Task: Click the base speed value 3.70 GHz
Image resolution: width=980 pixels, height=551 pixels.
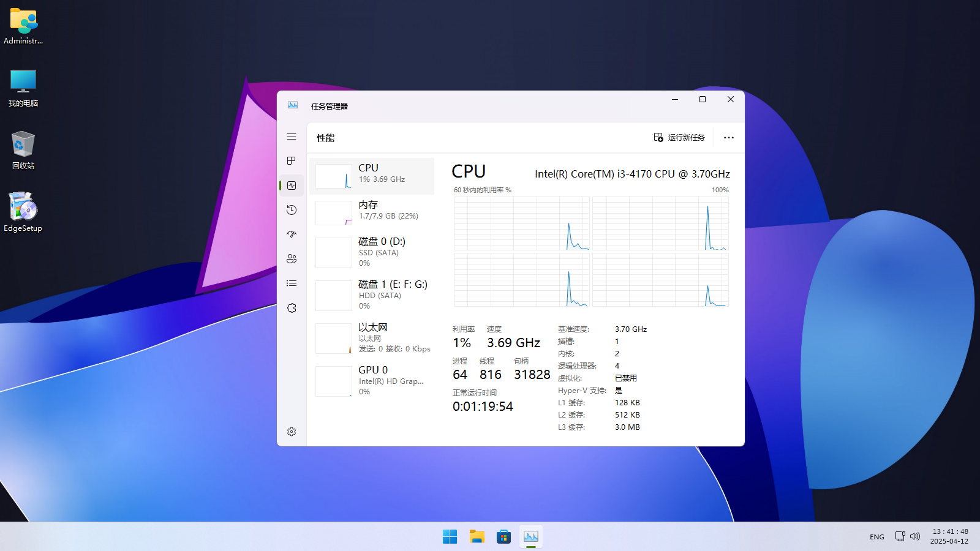Action: [631, 329]
